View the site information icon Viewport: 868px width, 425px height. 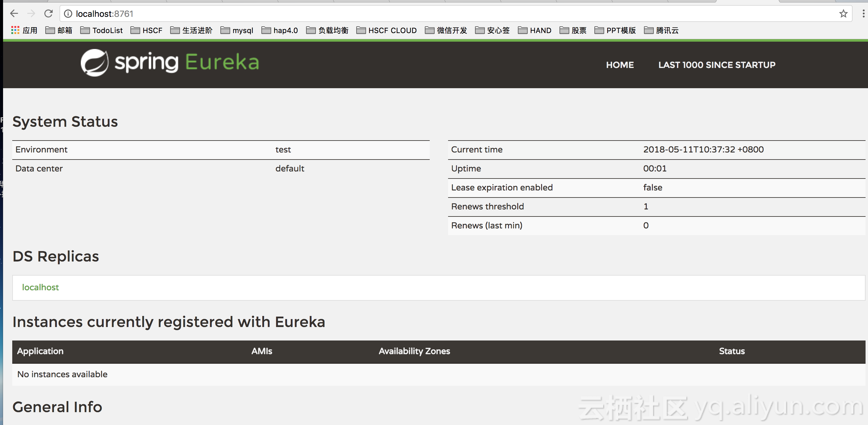68,13
